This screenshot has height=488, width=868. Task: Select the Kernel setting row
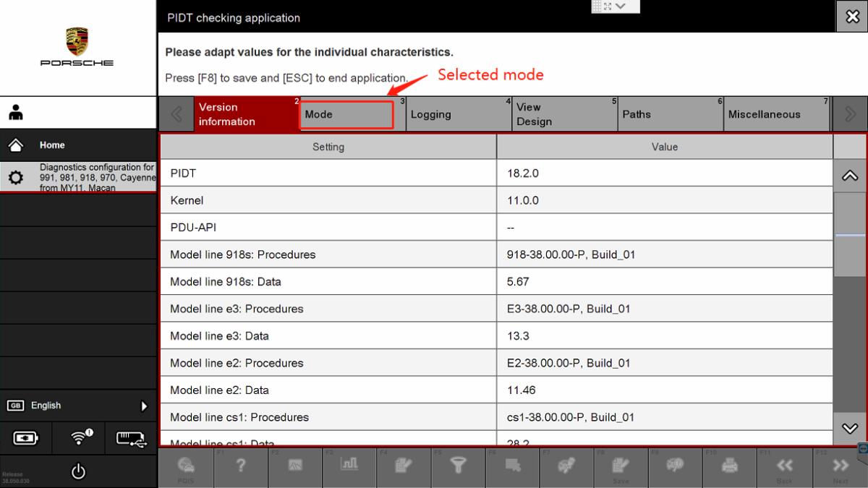click(x=496, y=200)
